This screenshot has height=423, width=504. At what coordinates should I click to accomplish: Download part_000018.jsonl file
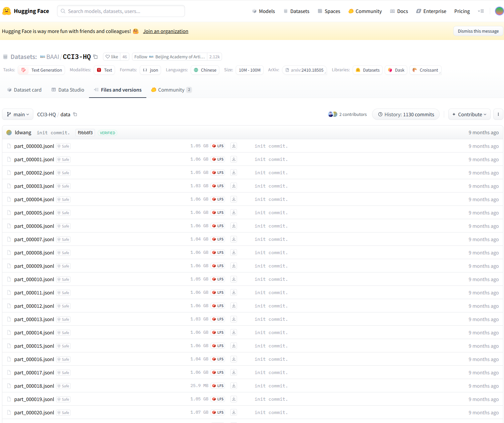234,386
